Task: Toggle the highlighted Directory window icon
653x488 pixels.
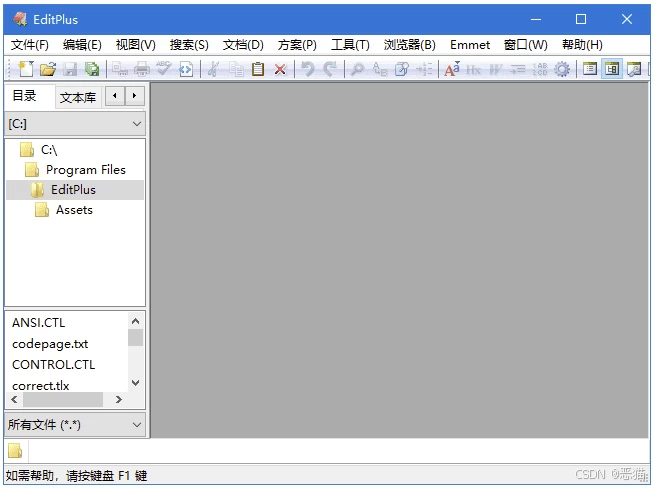Action: pyautogui.click(x=612, y=69)
